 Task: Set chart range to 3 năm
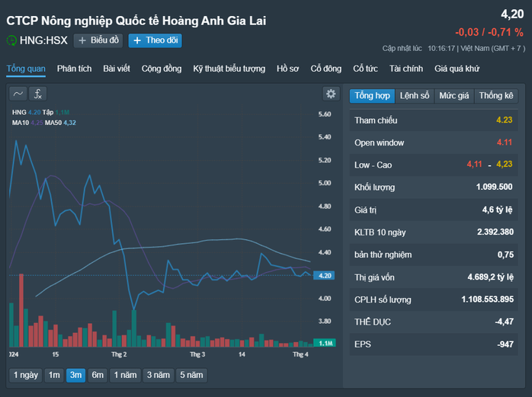[x=158, y=376]
